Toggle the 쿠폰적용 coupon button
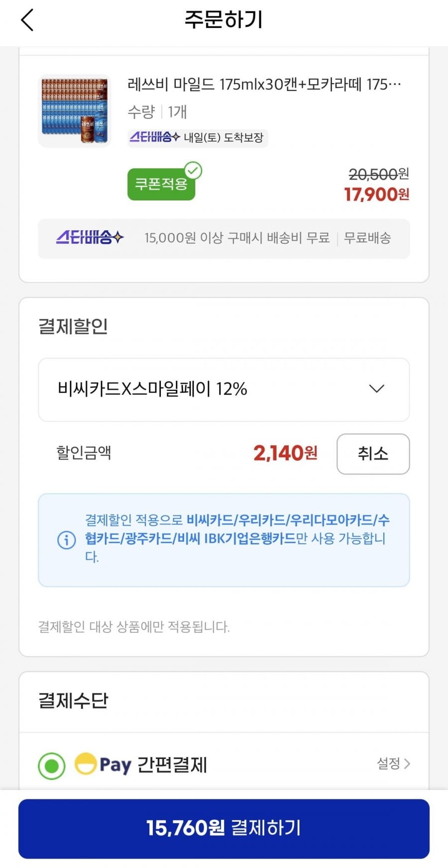 click(161, 184)
